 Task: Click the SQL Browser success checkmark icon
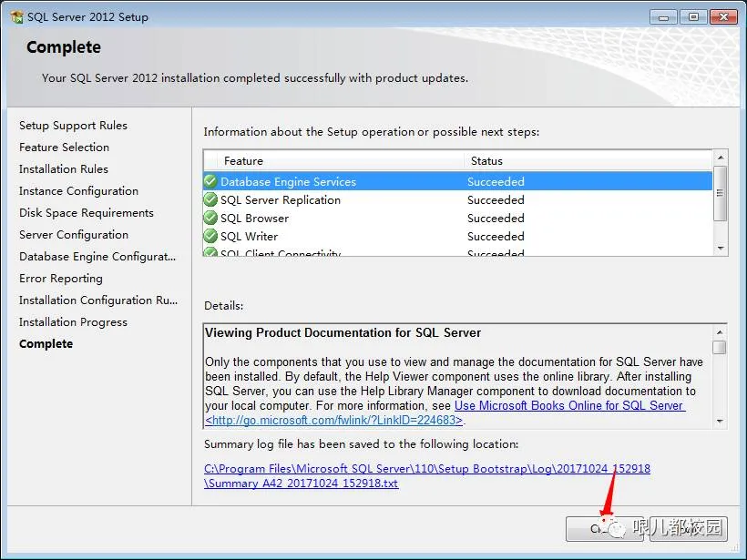[x=210, y=218]
